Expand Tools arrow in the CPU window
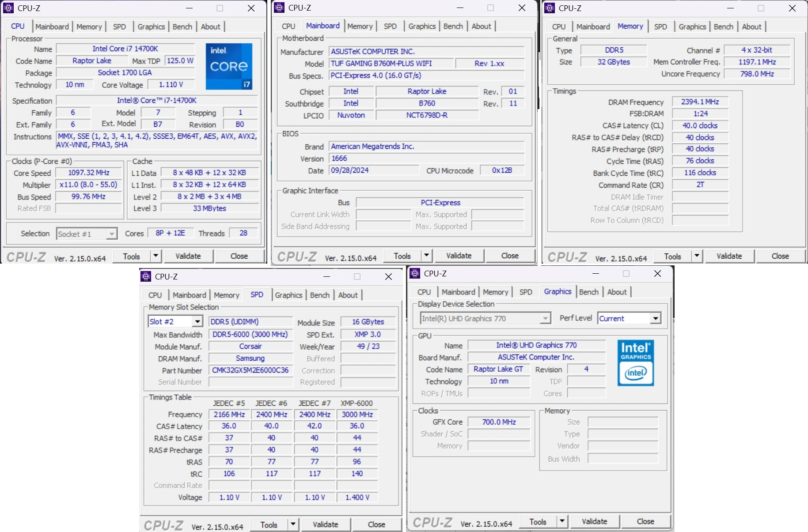Screen dimensions: 808x532 [x=156, y=256]
